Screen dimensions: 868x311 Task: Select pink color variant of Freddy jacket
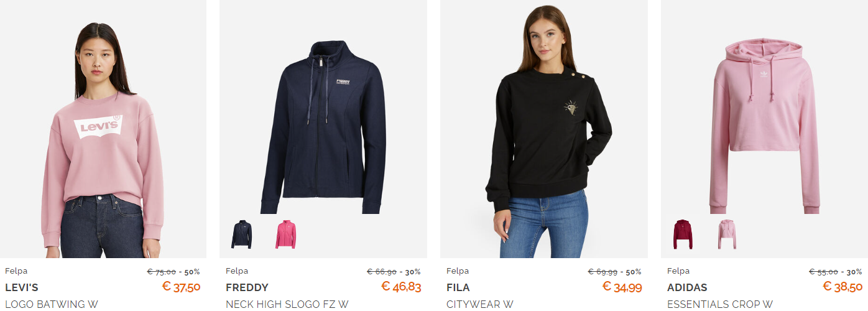[x=286, y=234]
